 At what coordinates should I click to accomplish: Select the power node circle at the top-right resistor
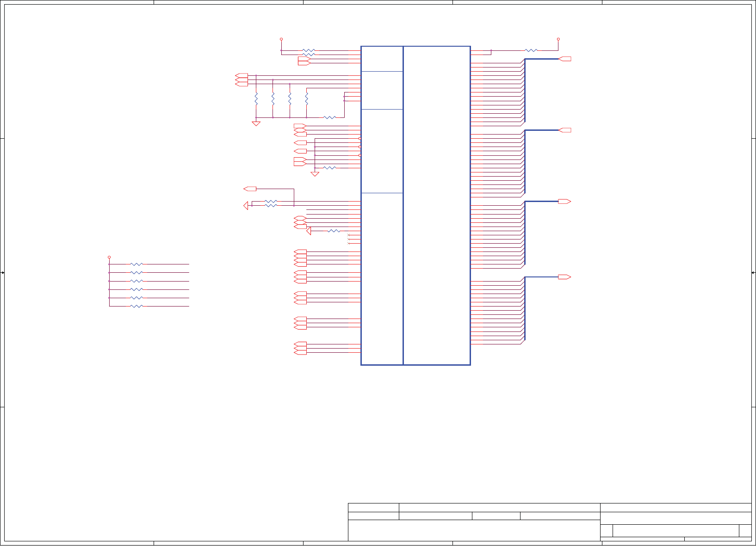click(558, 39)
